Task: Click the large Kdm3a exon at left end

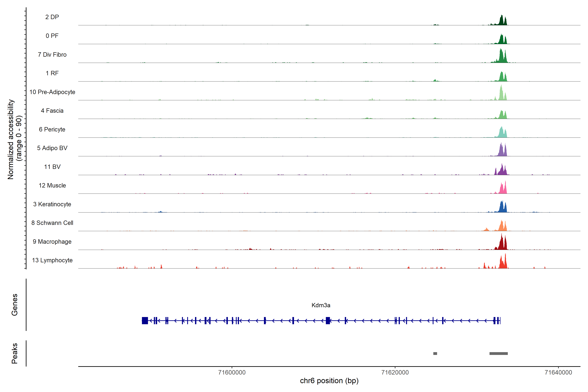Action: (x=145, y=320)
